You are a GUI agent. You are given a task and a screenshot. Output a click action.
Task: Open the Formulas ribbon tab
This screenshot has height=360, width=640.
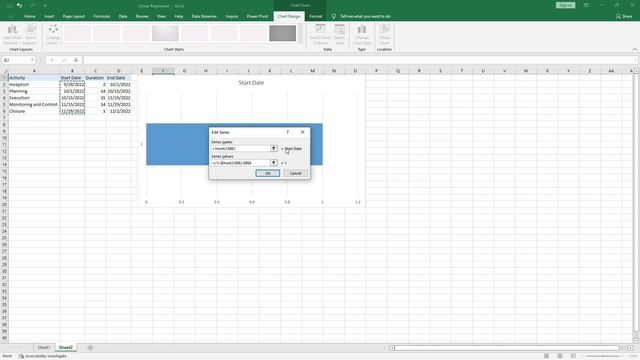coord(102,16)
